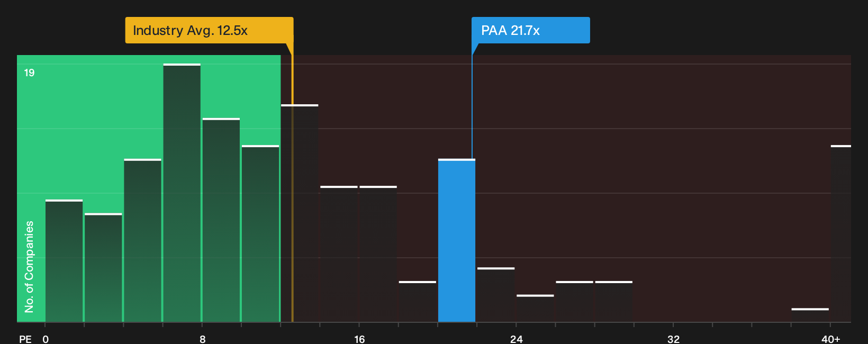Viewport: 868px width, 344px height.
Task: Click the x-axis label 32
Action: coord(673,339)
